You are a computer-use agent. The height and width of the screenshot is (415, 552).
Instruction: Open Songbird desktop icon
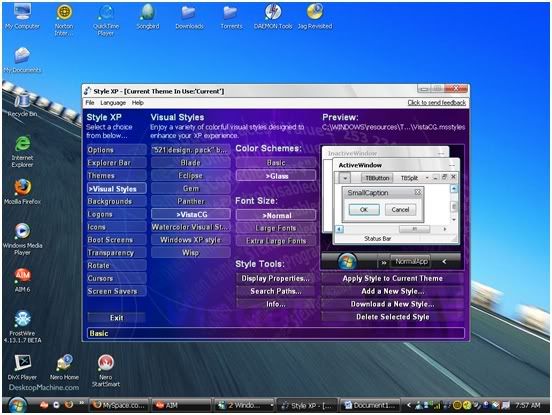pos(148,17)
